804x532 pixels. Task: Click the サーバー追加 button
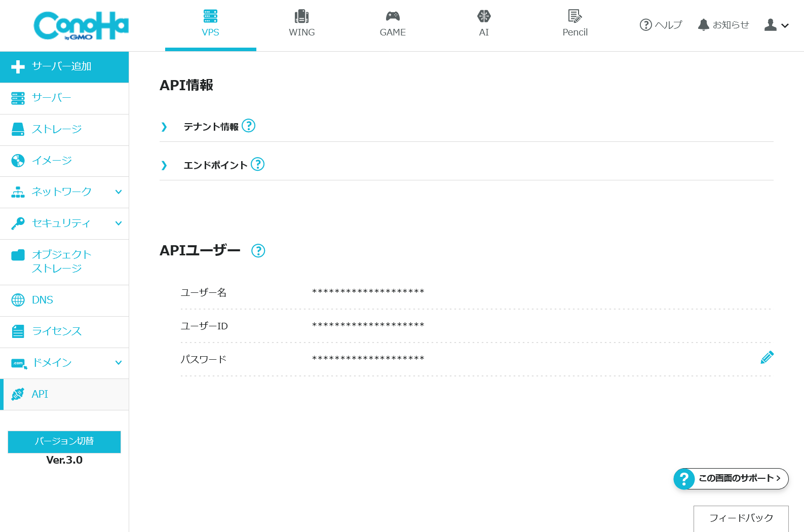(64, 67)
